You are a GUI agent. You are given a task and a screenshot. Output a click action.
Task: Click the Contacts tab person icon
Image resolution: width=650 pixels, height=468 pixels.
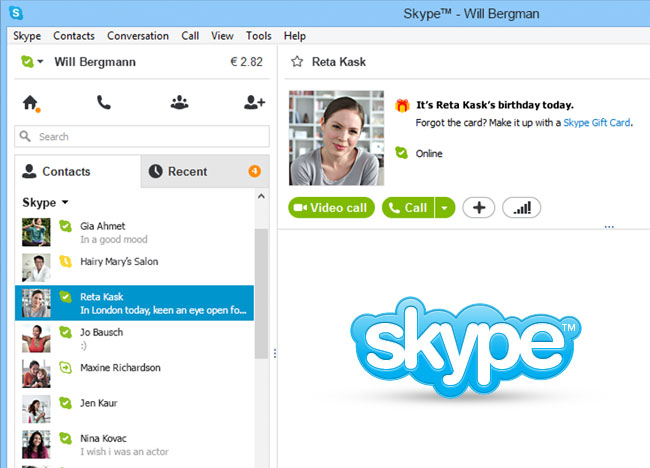point(29,171)
